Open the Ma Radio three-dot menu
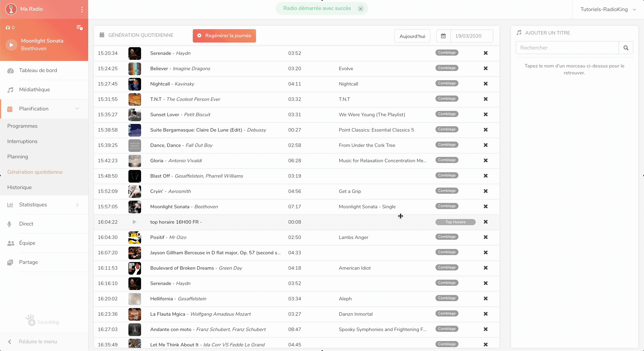 coord(82,9)
